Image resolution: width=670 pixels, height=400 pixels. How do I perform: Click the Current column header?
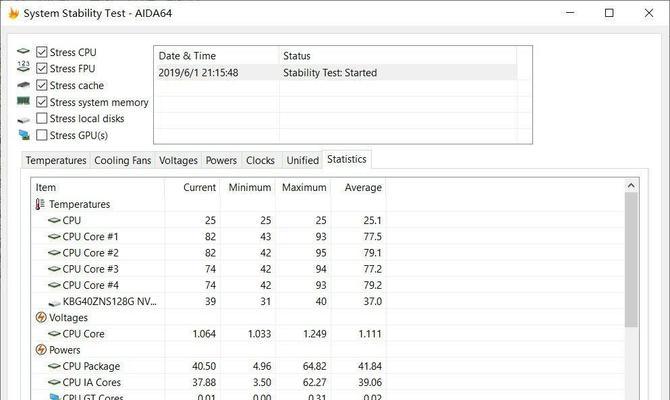[192, 188]
